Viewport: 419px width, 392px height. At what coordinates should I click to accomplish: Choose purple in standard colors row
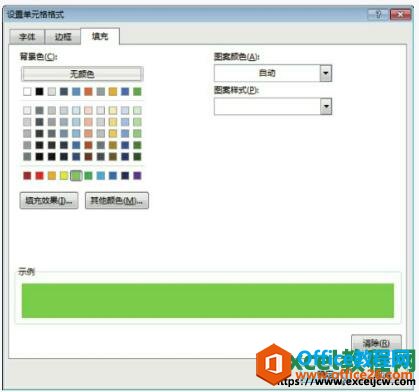137,175
